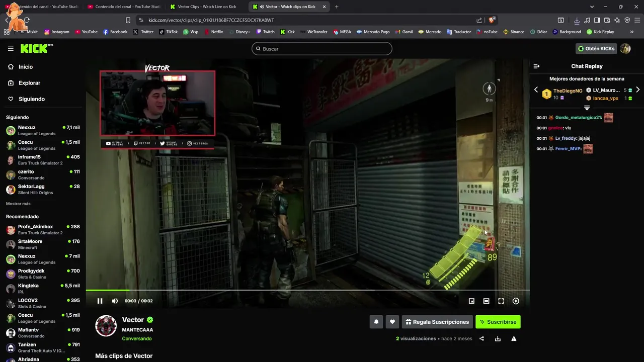The width and height of the screenshot is (644, 362).
Task: Show more bookmarks chevron
Action: coord(632,32)
